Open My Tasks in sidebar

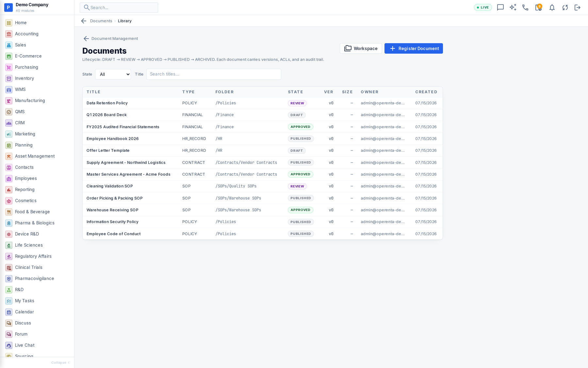pyautogui.click(x=24, y=301)
